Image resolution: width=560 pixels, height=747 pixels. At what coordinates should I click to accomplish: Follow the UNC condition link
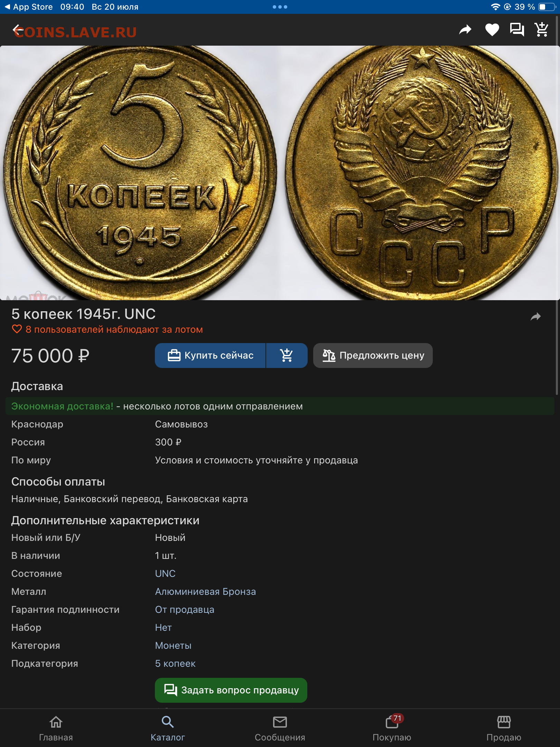pos(165,574)
